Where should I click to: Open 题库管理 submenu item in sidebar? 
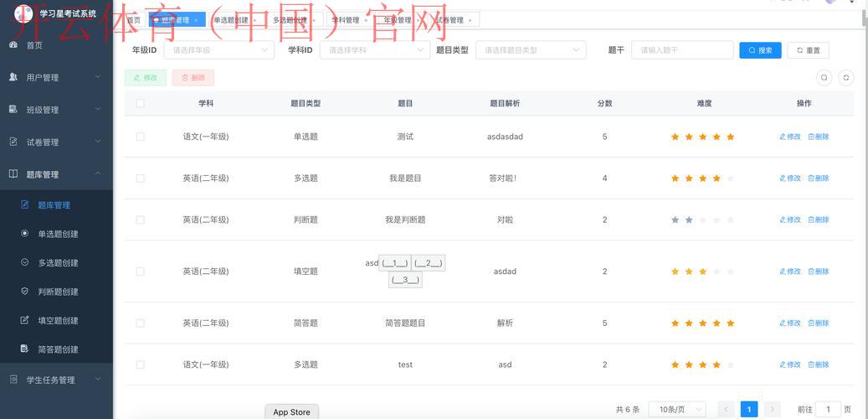(54, 205)
